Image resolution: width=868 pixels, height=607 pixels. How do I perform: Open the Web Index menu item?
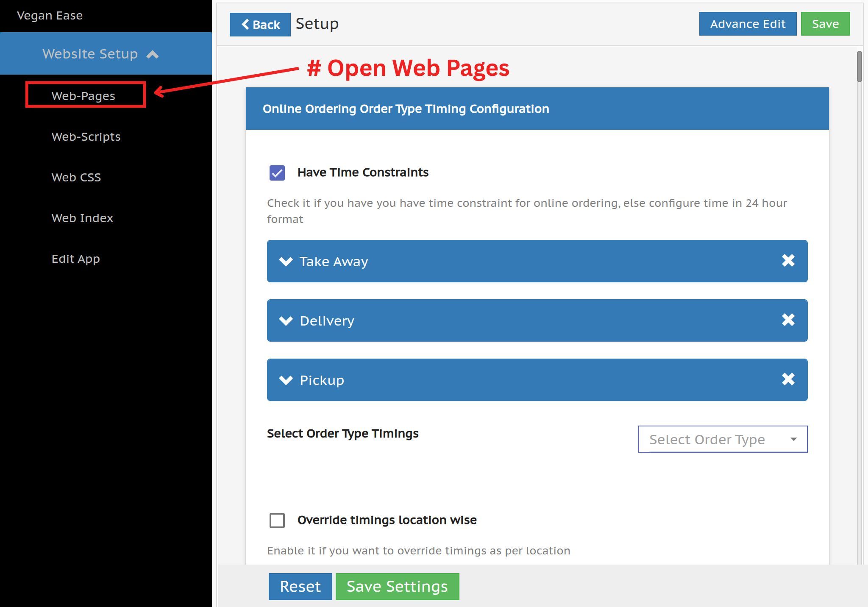[x=82, y=218]
